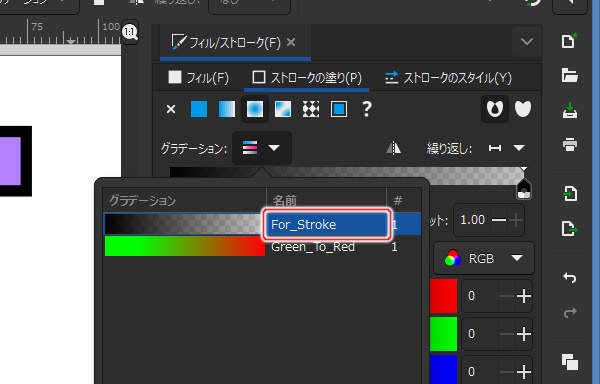The width and height of the screenshot is (600, 384).
Task: Select the gradient end stop handle
Action: [x=524, y=189]
